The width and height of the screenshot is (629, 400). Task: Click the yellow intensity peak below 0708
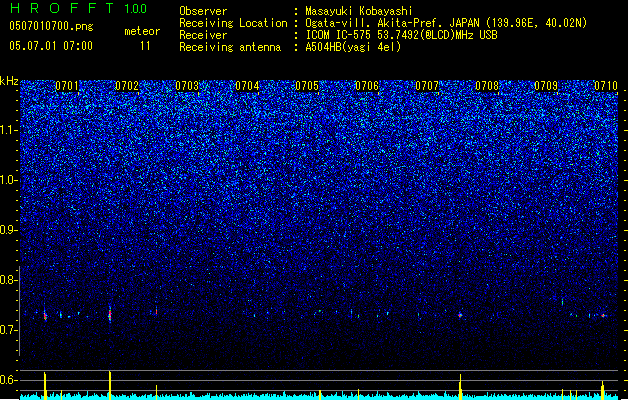(460, 387)
